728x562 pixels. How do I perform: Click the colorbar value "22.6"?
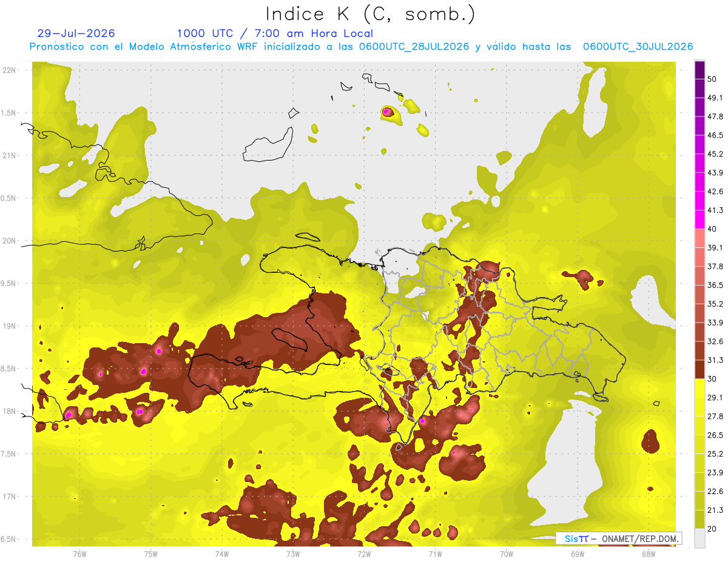pyautogui.click(x=715, y=492)
